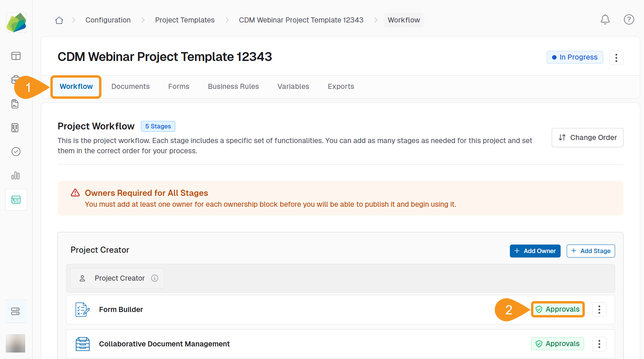The height and width of the screenshot is (359, 644).
Task: Click the home icon in the breadcrumb
Action: pos(59,20)
